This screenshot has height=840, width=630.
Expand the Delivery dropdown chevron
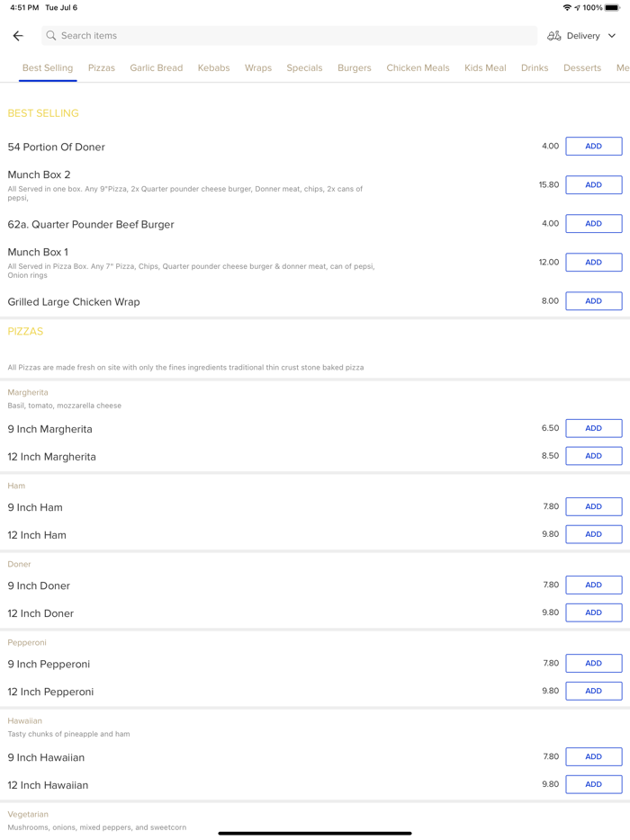[x=612, y=36]
